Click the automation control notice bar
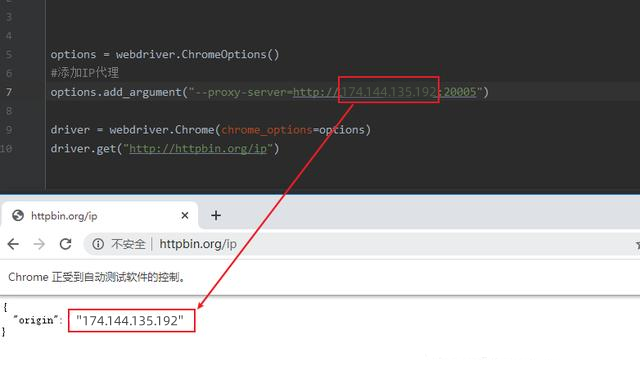 coord(320,277)
